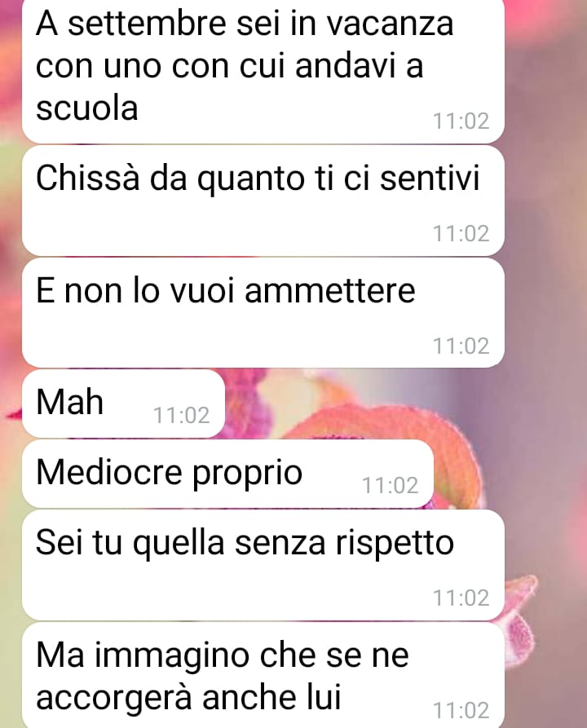Click the word 'scuola' in first message
This screenshot has height=728, width=587.
87,108
